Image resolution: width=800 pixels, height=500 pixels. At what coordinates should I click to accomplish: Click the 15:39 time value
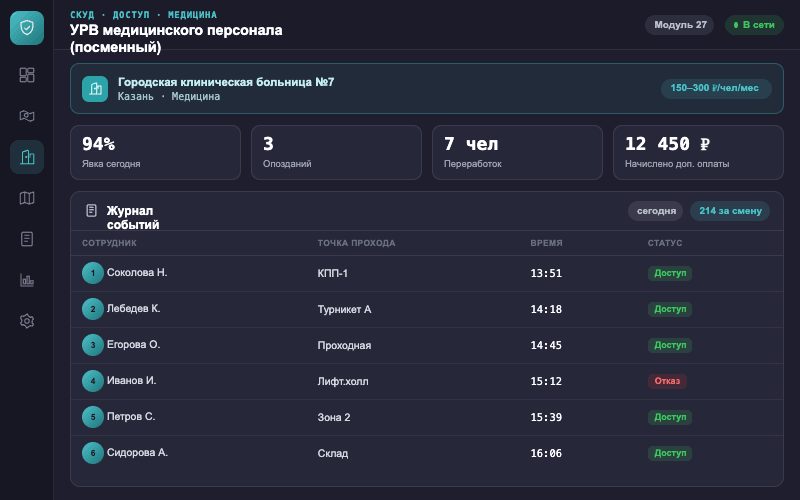tap(546, 417)
